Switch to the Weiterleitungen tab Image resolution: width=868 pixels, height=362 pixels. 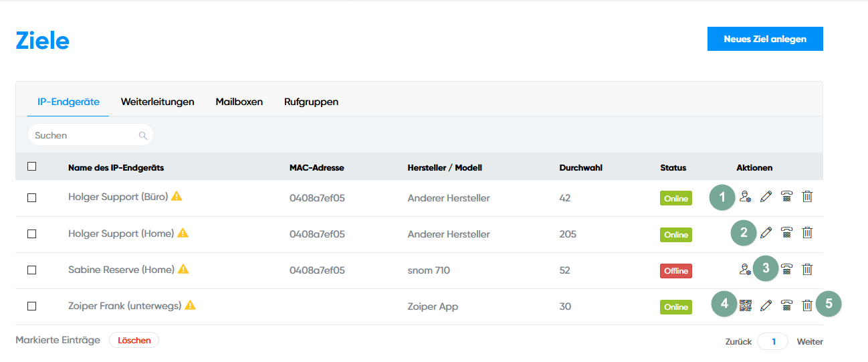tap(157, 102)
